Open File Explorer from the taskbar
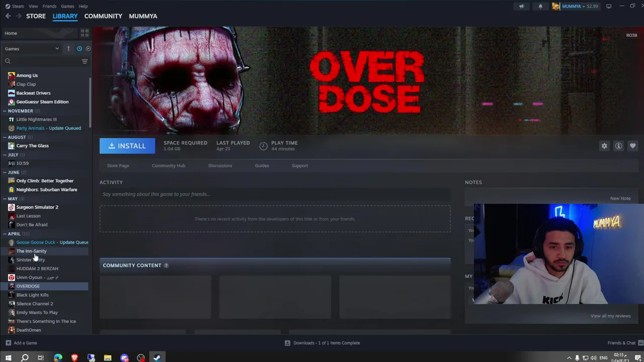This screenshot has width=644, height=362. click(108, 358)
